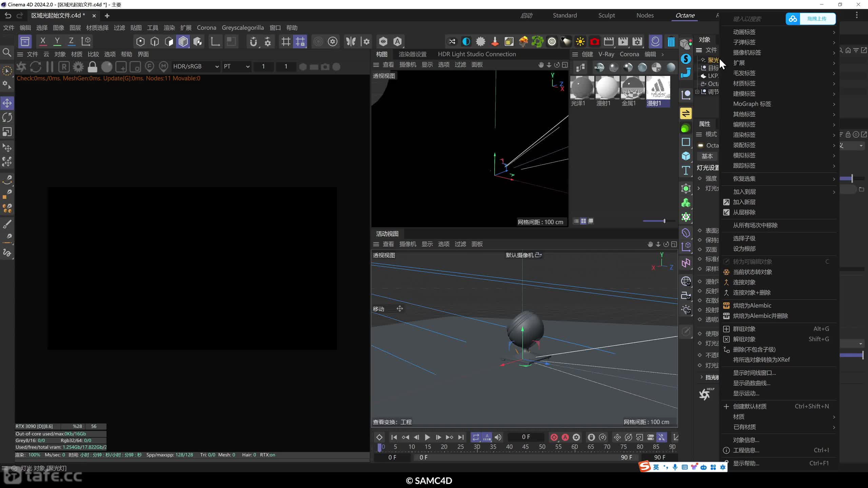Expand the 材质标签 submenu
868x488 pixels.
pyautogui.click(x=779, y=83)
